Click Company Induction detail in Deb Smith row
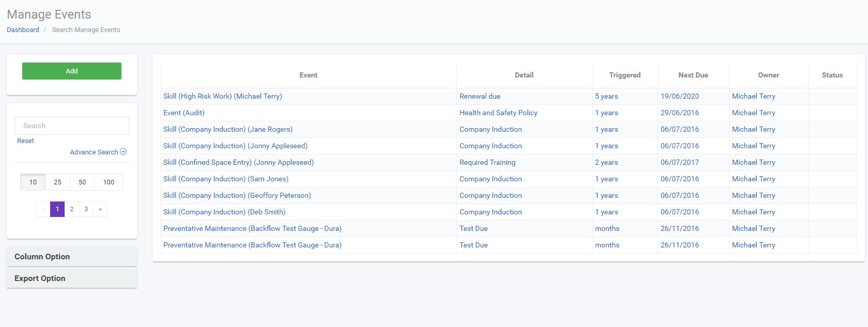The height and width of the screenshot is (327, 868). coord(491,212)
